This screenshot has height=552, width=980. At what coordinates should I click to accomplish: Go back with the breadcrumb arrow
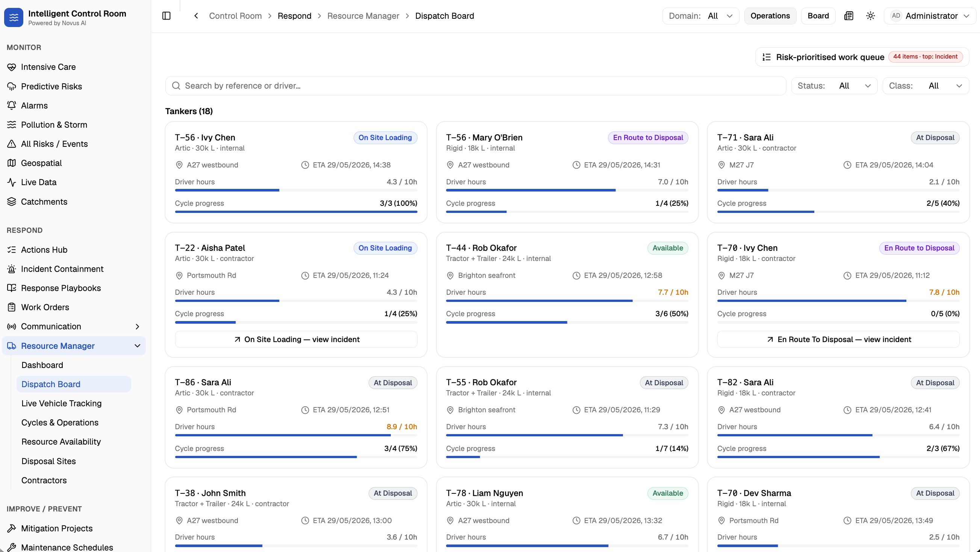pyautogui.click(x=196, y=16)
